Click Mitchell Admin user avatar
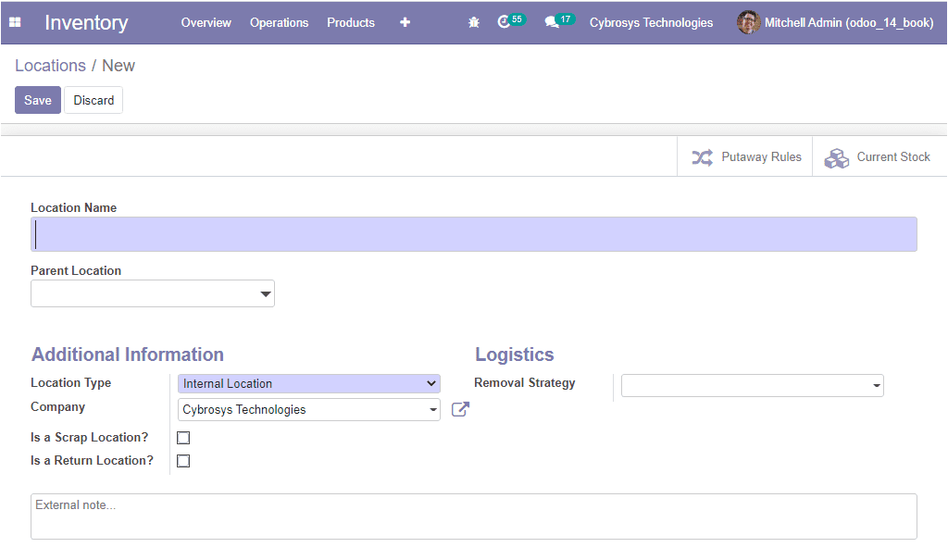The height and width of the screenshot is (560, 948). tap(748, 22)
